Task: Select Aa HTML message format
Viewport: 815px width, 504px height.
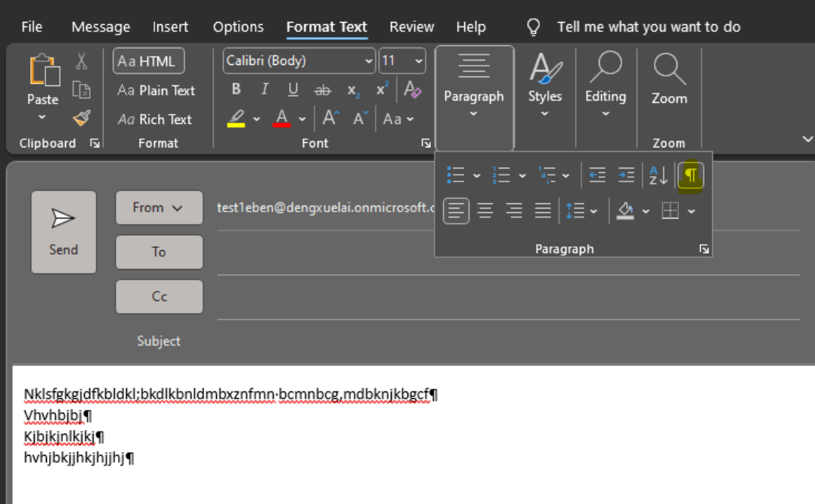Action: 149,61
